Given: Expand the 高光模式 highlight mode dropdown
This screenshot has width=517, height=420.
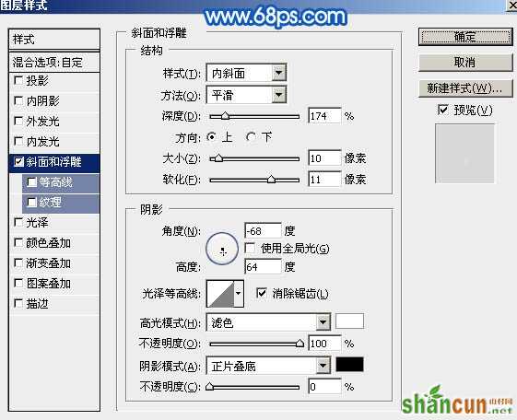Looking at the screenshot, I should [x=268, y=322].
